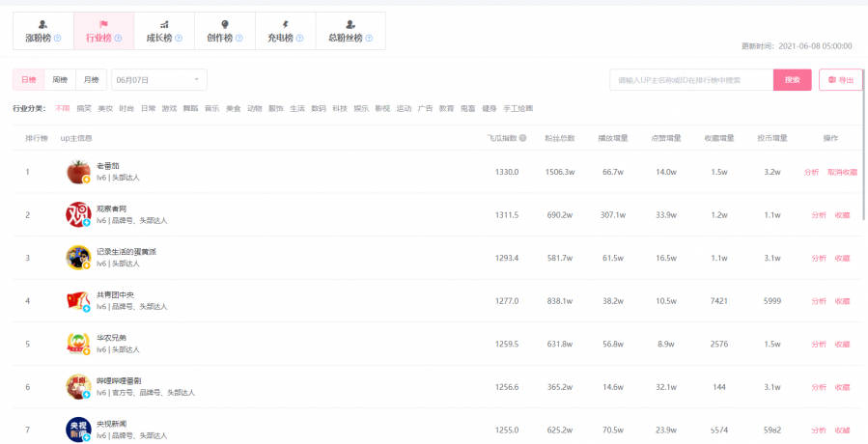Image resolution: width=868 pixels, height=444 pixels.
Task: Click the help icon beside 涨粉榜
Action: tap(57, 39)
